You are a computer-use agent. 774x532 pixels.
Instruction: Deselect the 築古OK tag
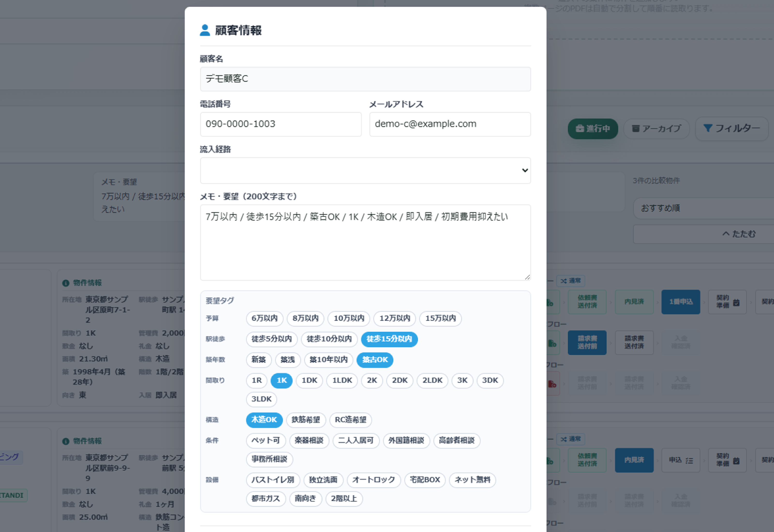[375, 360]
